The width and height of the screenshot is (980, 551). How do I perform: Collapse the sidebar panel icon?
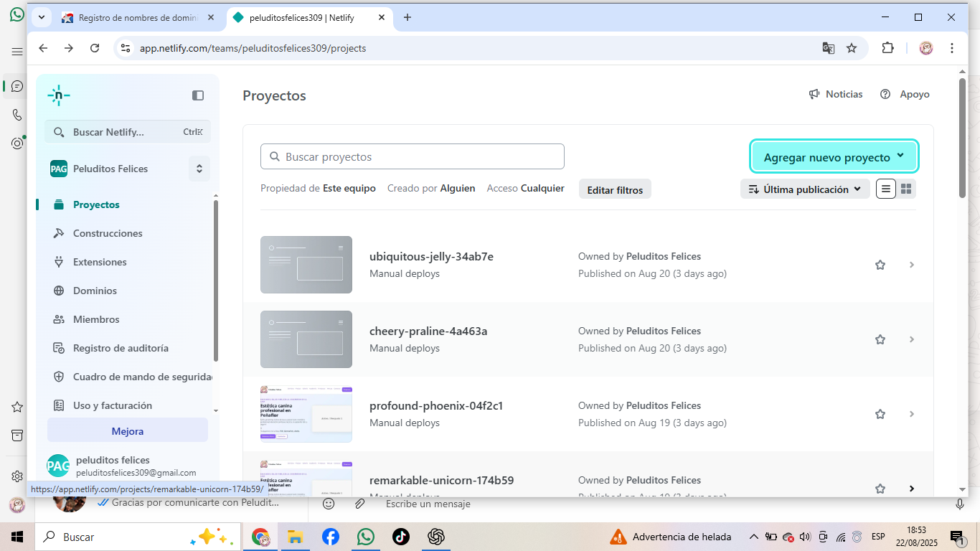tap(198, 95)
